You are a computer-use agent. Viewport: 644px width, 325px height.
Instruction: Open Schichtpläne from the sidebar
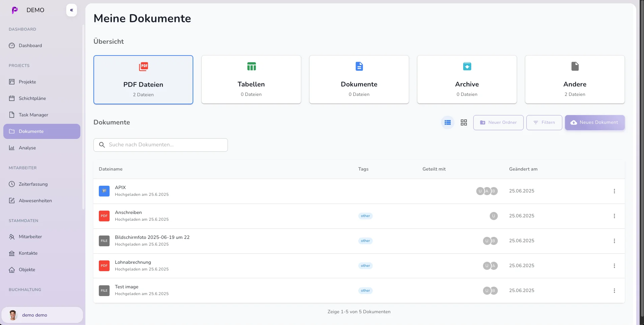coord(32,98)
